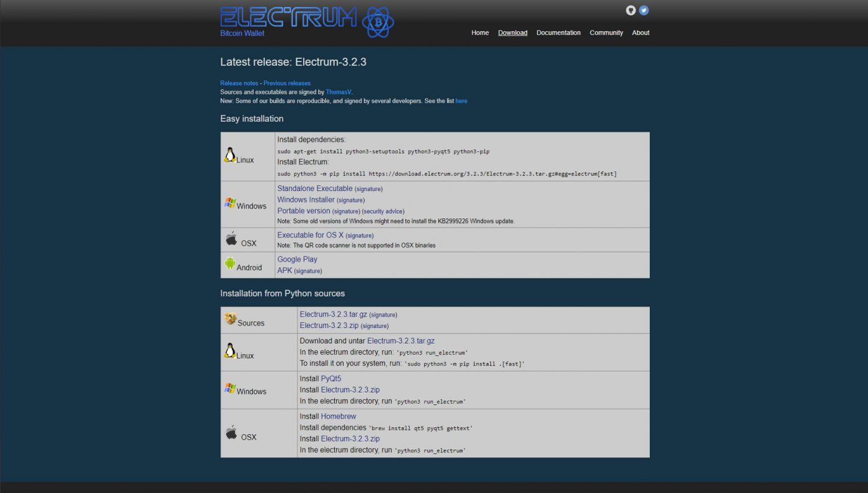The height and width of the screenshot is (493, 868).
Task: Open signature link next to Windows Installer
Action: click(x=351, y=200)
